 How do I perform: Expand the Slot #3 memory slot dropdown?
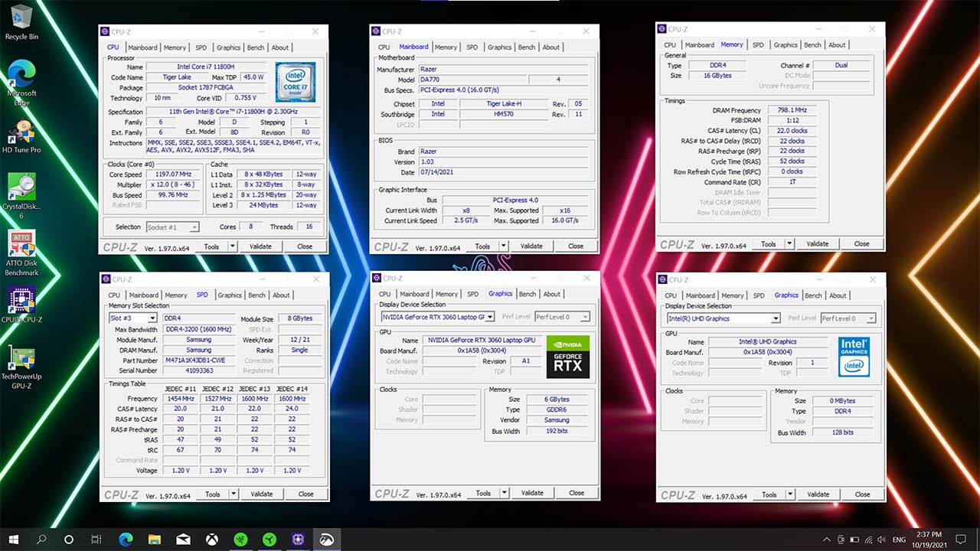(x=152, y=318)
